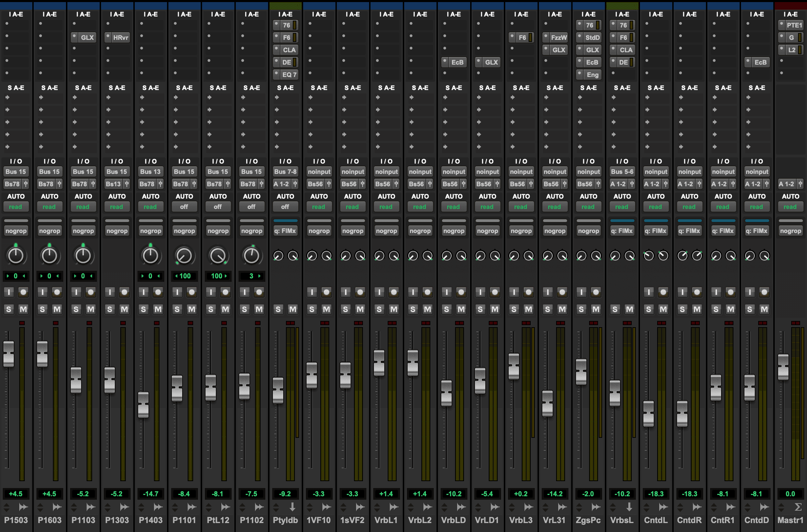This screenshot has height=532, width=807.
Task: Solo the CntdD track
Action: point(750,309)
